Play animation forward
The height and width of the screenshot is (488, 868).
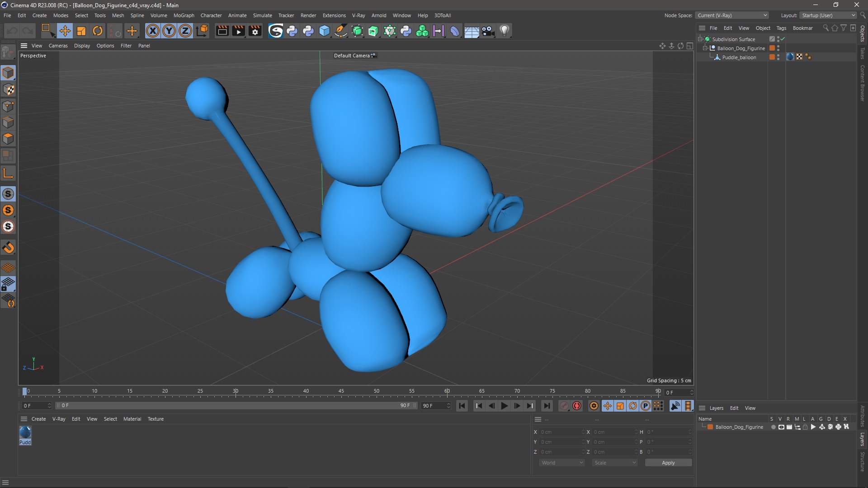pos(504,406)
